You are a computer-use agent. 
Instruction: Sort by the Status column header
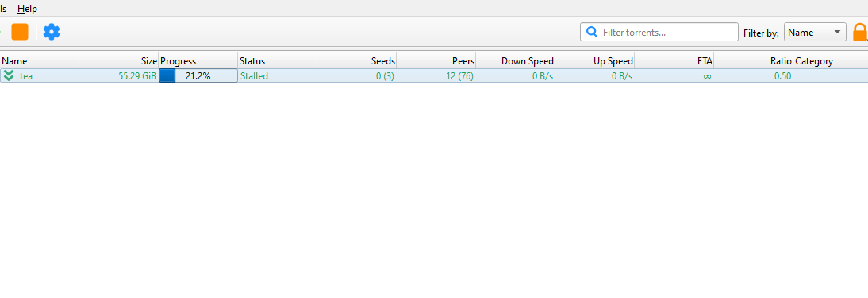278,61
